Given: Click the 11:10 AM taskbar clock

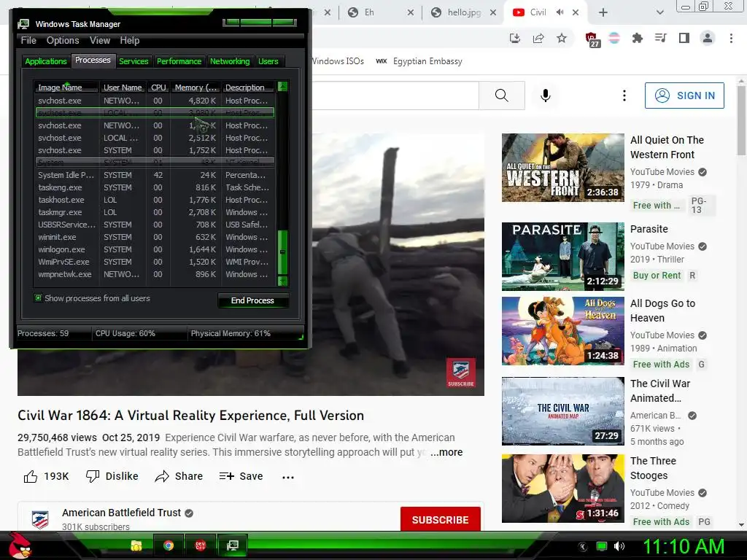Looking at the screenshot, I should pyautogui.click(x=684, y=546).
